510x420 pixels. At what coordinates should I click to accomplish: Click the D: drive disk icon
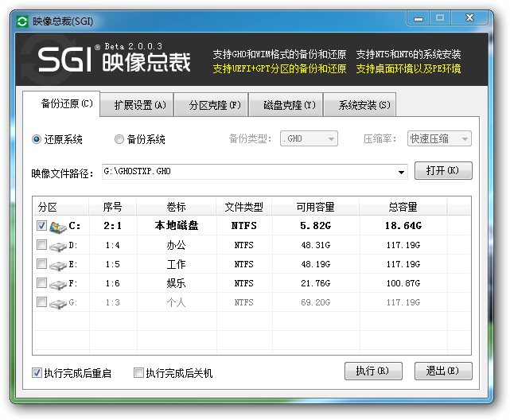coord(58,247)
